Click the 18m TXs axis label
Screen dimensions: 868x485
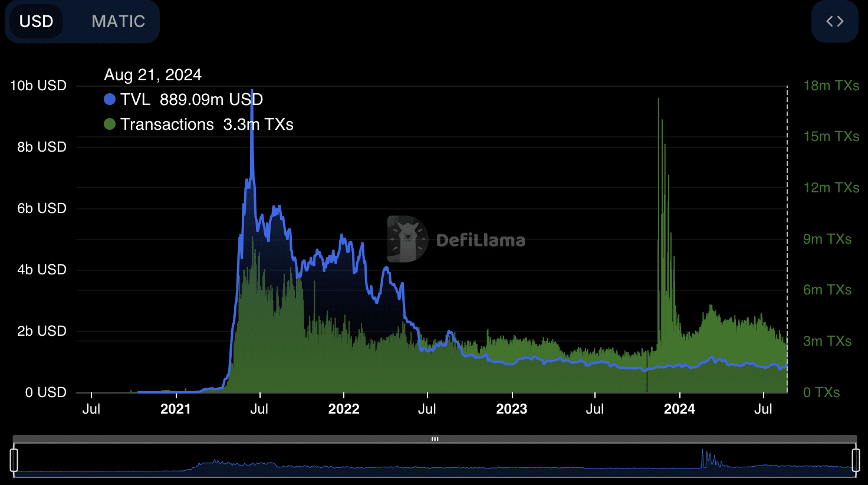[x=831, y=86]
